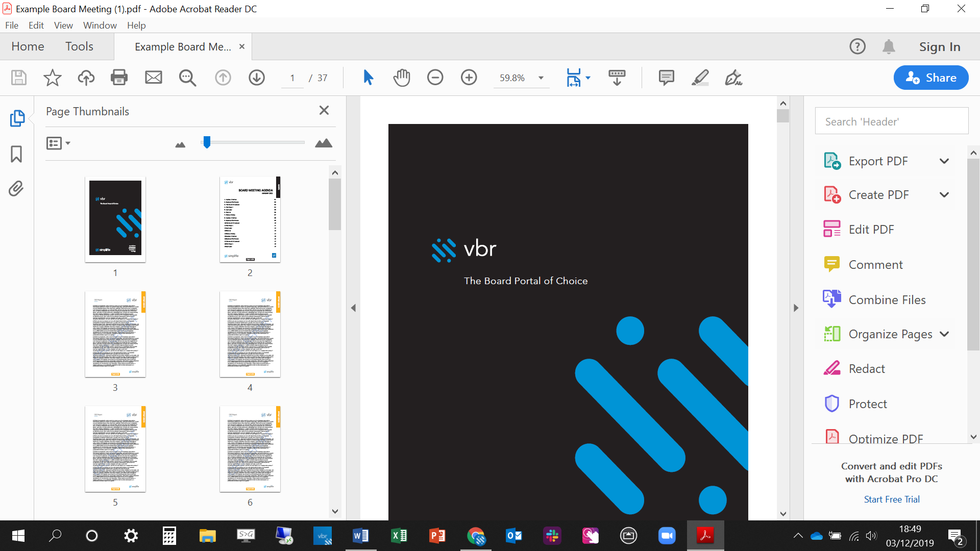This screenshot has width=980, height=551.
Task: Click the Share button
Action: [931, 78]
